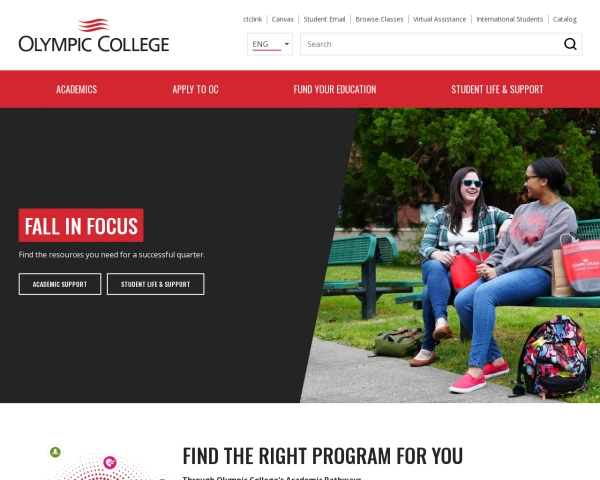Click the Olympic College logo
Image resolution: width=600 pixels, height=480 pixels.
click(x=94, y=35)
